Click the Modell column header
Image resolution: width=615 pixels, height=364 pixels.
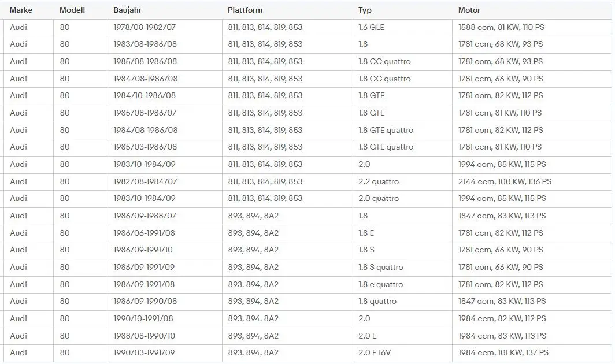pos(72,10)
